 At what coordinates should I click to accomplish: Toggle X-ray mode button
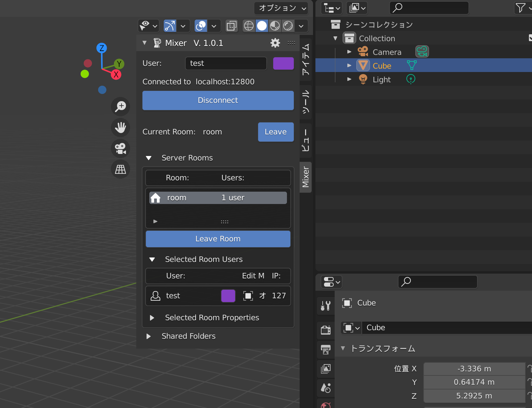[x=232, y=26]
